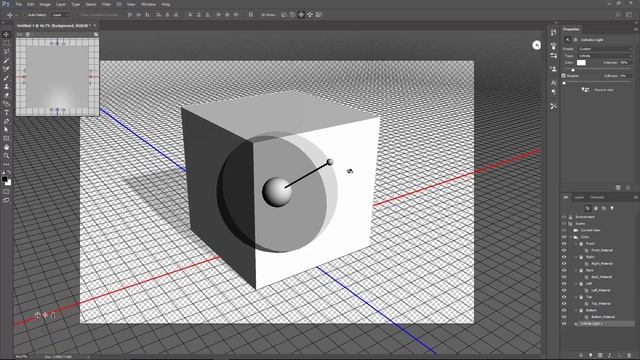The width and height of the screenshot is (640, 360).
Task: Select the Zoom tool
Action: coord(6,156)
